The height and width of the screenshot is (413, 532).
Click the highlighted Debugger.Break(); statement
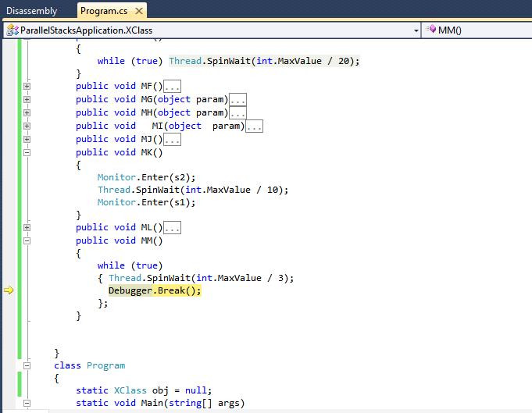(155, 290)
